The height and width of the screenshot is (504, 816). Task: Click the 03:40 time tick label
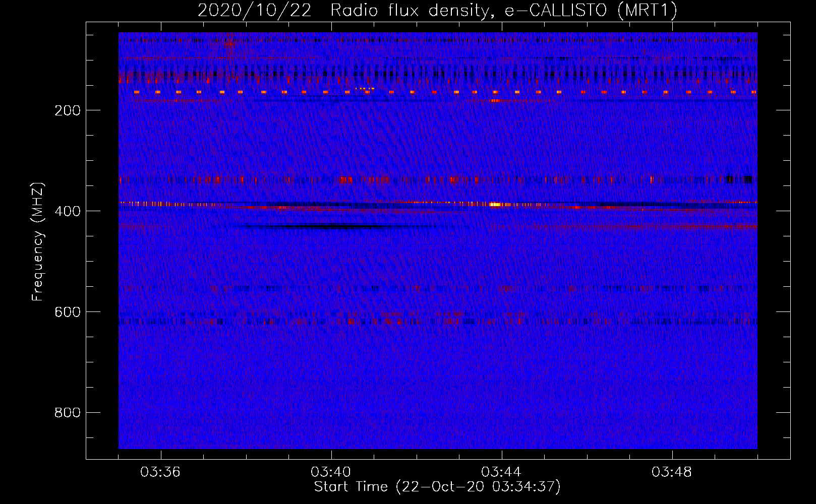pyautogui.click(x=331, y=472)
